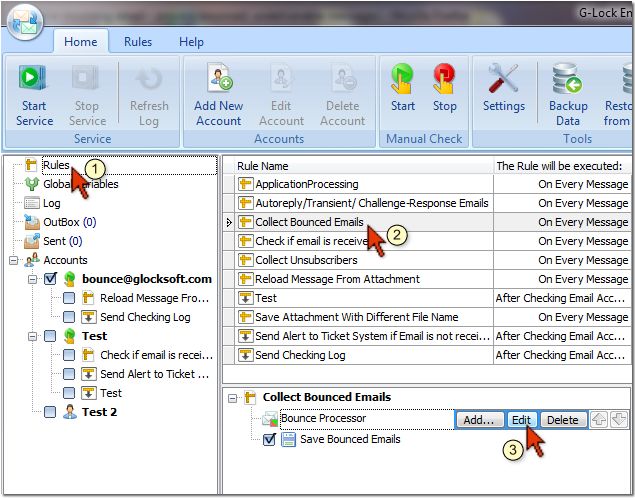The image size is (635, 498).
Task: Click the Save Bounced Emails disk icon
Action: (x=288, y=439)
